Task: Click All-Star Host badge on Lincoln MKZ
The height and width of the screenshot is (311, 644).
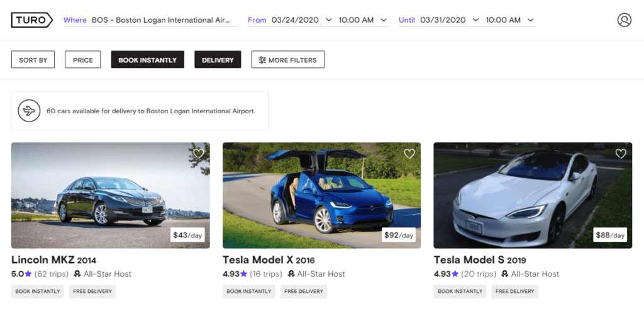Action: 103,274
